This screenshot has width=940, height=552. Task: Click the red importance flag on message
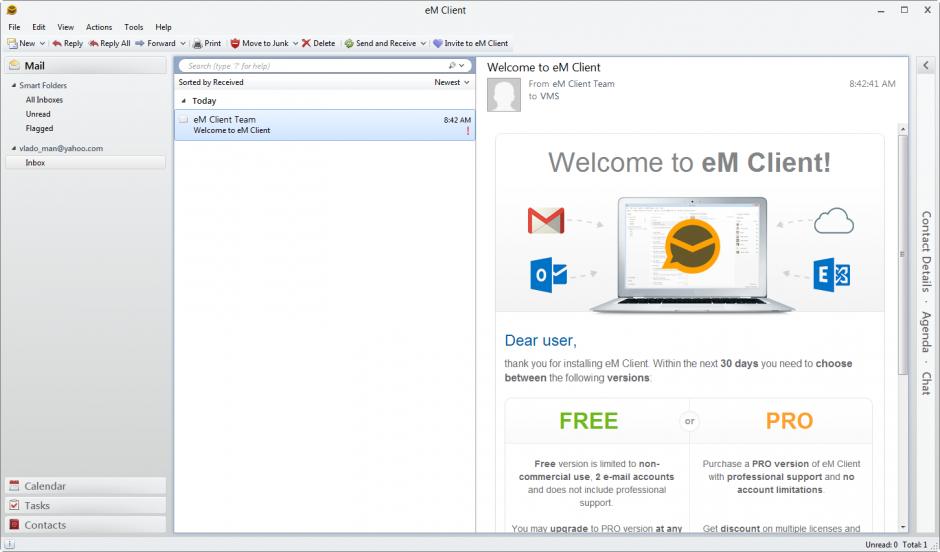pyautogui.click(x=468, y=131)
